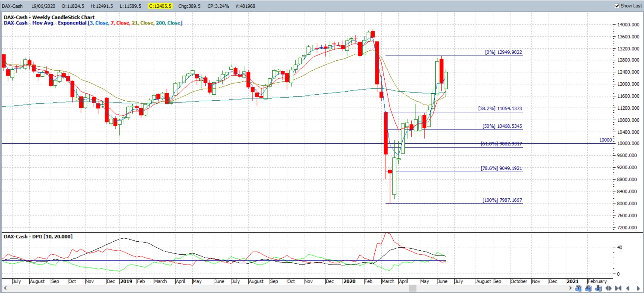Click the horizontal scrollbar thumb
The image size is (644, 293).
[x=413, y=288]
